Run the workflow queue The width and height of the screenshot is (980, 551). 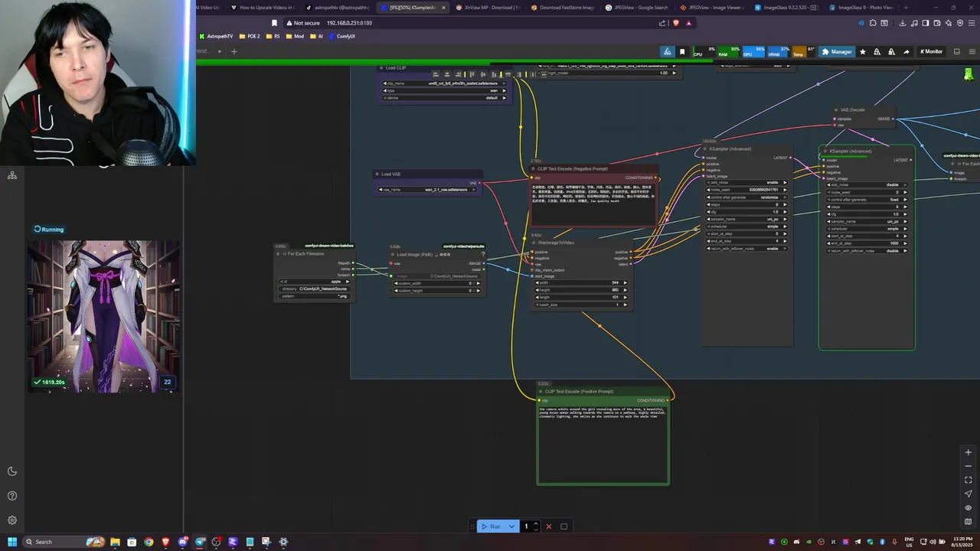[x=491, y=527]
